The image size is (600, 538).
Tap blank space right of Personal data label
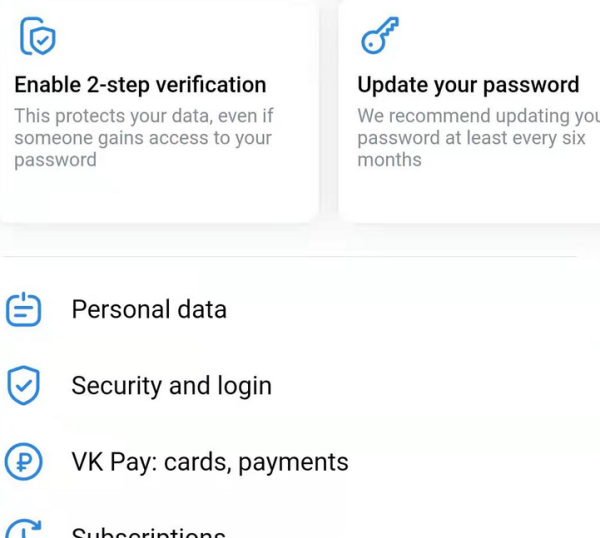pyautogui.click(x=420, y=310)
